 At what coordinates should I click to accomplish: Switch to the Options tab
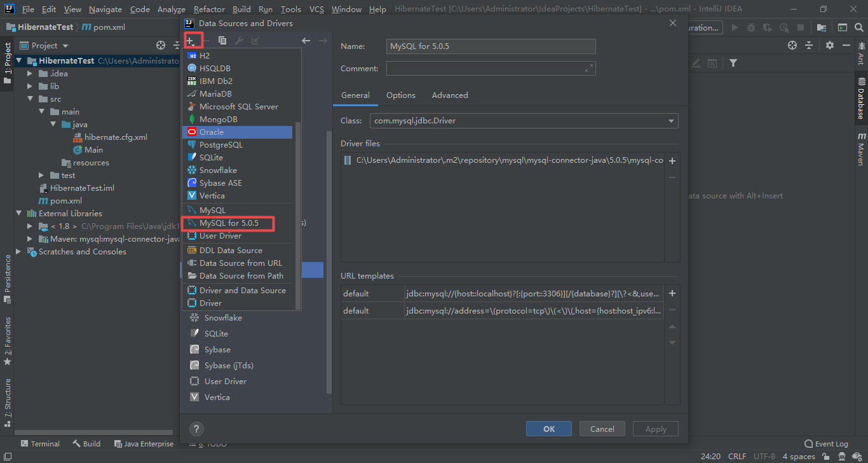coord(400,95)
